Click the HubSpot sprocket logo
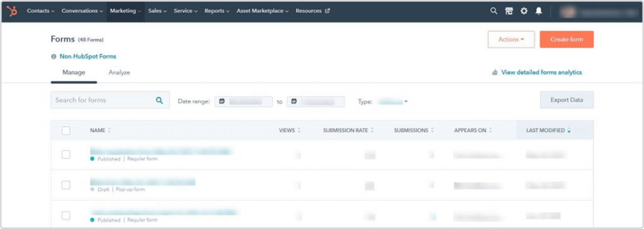644x229 pixels. (12, 11)
